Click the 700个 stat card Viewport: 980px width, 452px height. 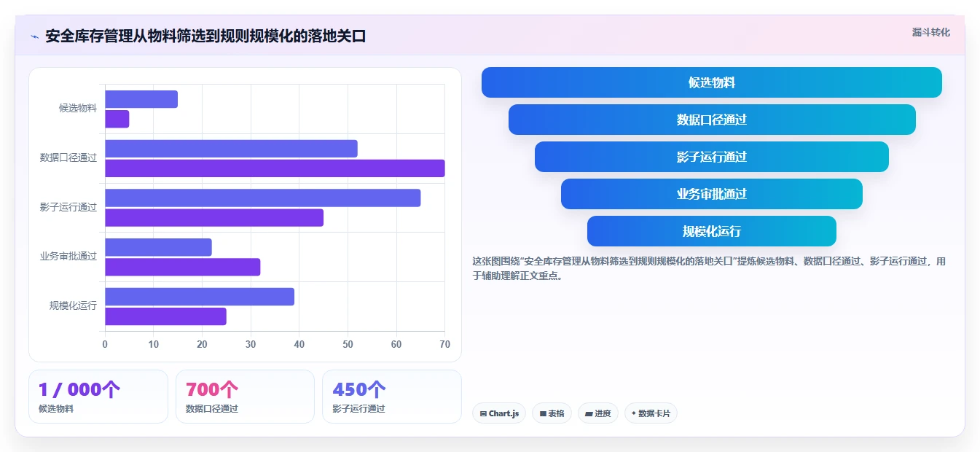[245, 397]
